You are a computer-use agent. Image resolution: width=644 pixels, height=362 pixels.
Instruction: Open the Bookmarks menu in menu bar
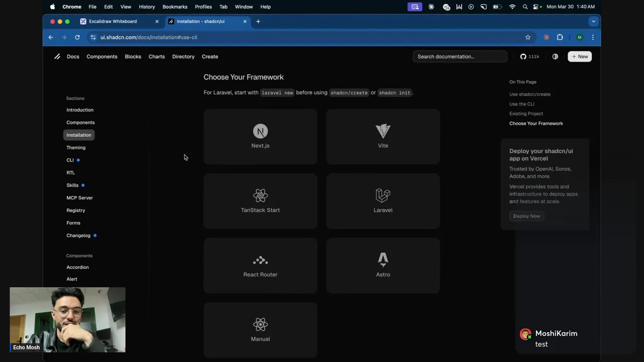coord(175,7)
